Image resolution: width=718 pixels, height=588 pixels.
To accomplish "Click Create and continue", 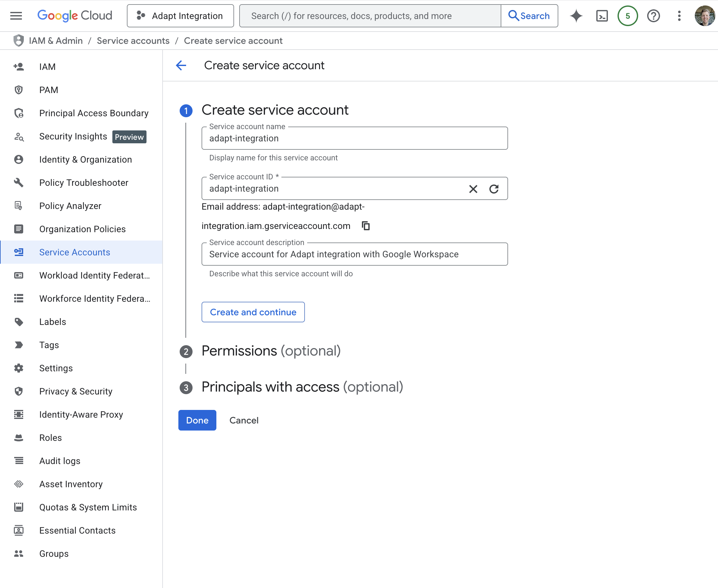I will (253, 312).
